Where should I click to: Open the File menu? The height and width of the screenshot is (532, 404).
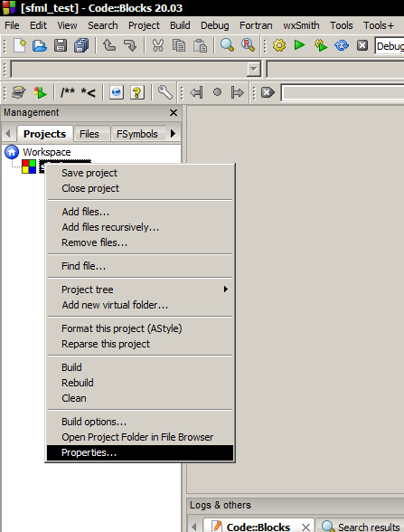[x=12, y=25]
